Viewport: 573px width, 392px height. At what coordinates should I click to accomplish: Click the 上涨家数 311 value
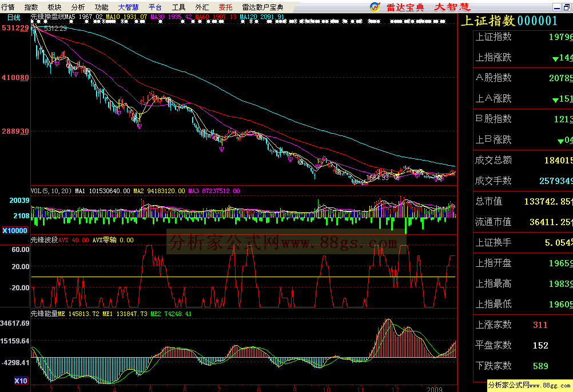pyautogui.click(x=540, y=325)
